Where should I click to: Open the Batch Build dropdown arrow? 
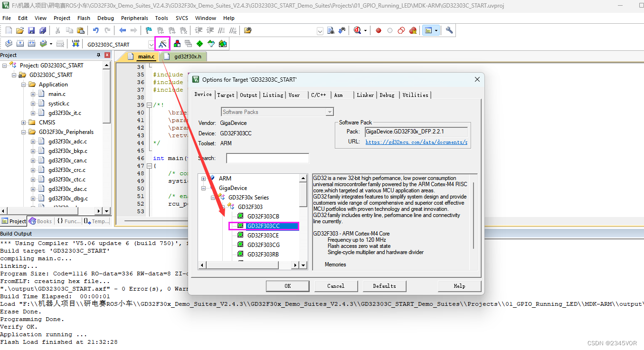coord(51,44)
